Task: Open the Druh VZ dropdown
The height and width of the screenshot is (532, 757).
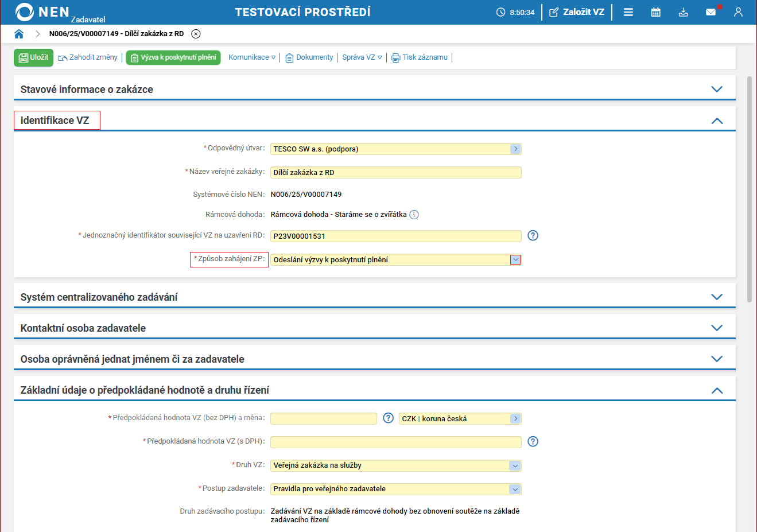Action: [x=515, y=465]
